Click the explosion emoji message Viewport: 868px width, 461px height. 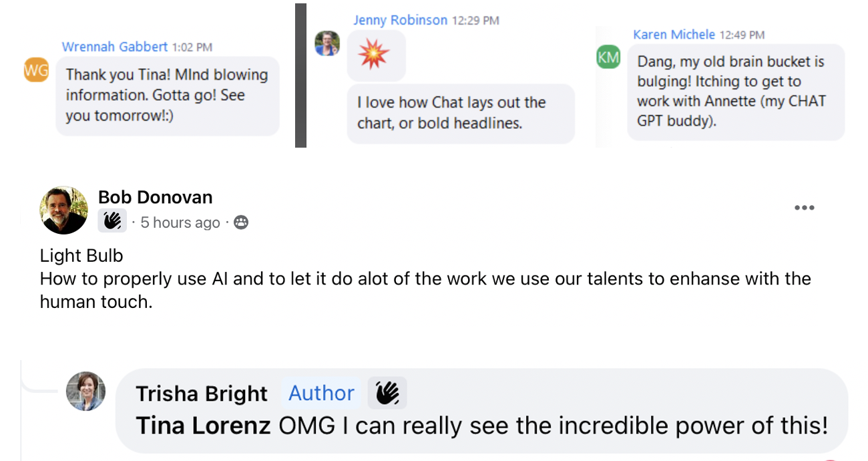click(374, 55)
